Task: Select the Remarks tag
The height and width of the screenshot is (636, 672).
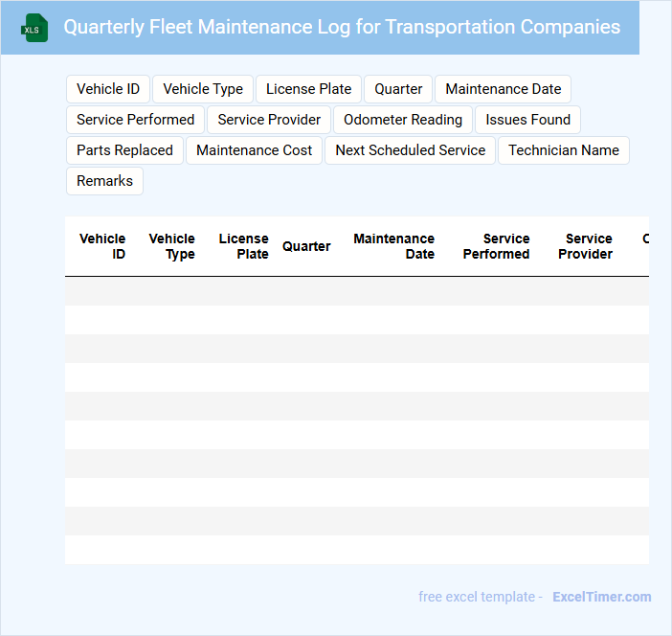Action: [104, 181]
